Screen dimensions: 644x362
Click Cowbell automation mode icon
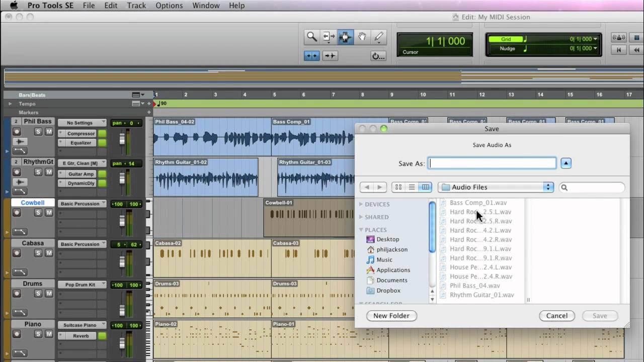click(x=20, y=231)
